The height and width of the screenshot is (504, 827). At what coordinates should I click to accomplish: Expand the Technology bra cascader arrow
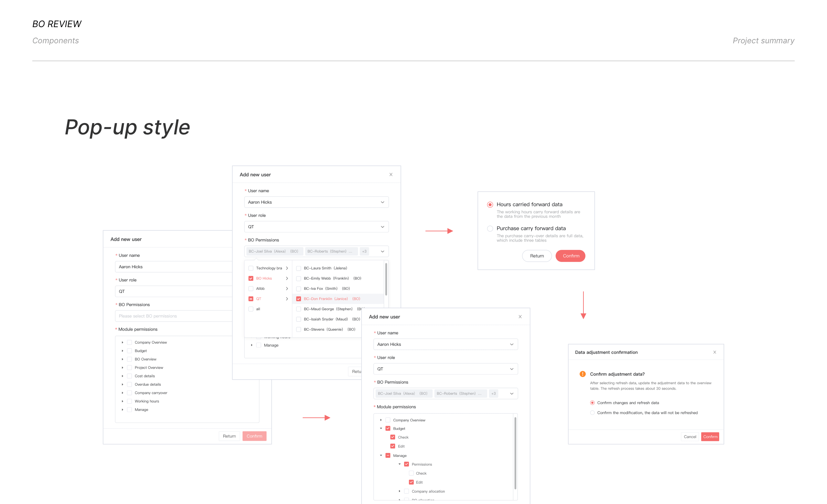coord(287,268)
